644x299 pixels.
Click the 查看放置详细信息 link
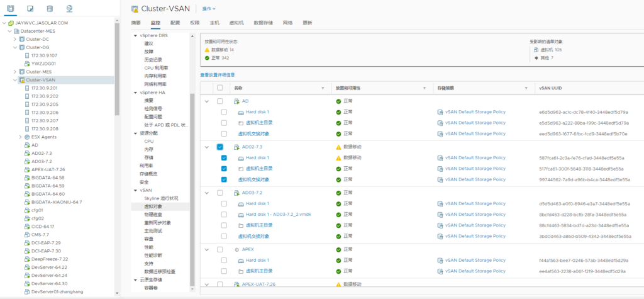tap(217, 75)
